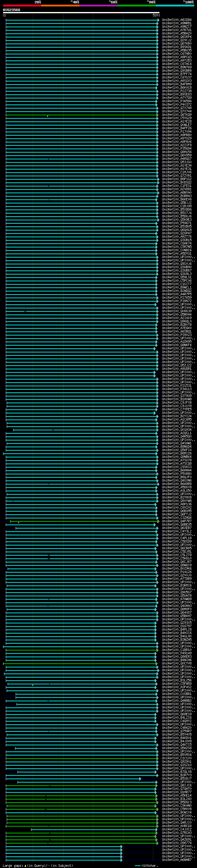Select hit label UniRef100_B9N769
The height and width of the screenshot is (868, 197).
tap(177, 67)
